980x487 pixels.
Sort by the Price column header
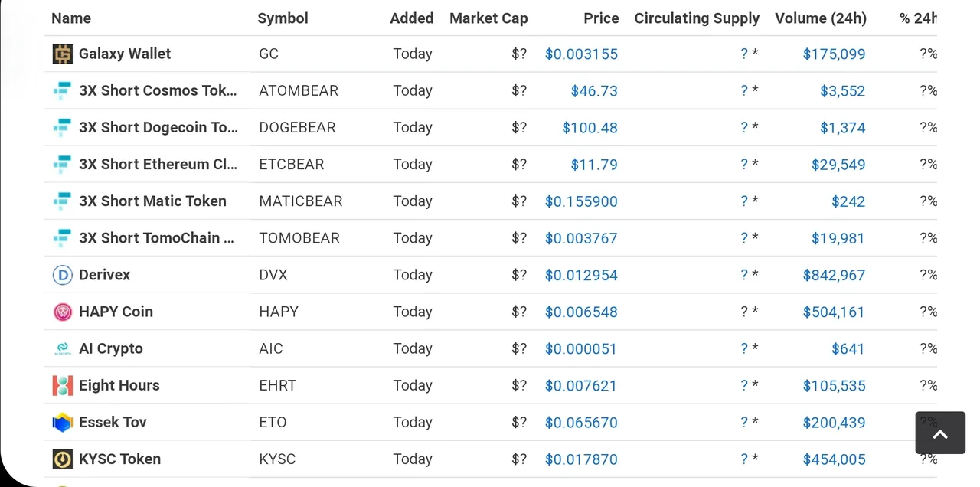tap(601, 18)
